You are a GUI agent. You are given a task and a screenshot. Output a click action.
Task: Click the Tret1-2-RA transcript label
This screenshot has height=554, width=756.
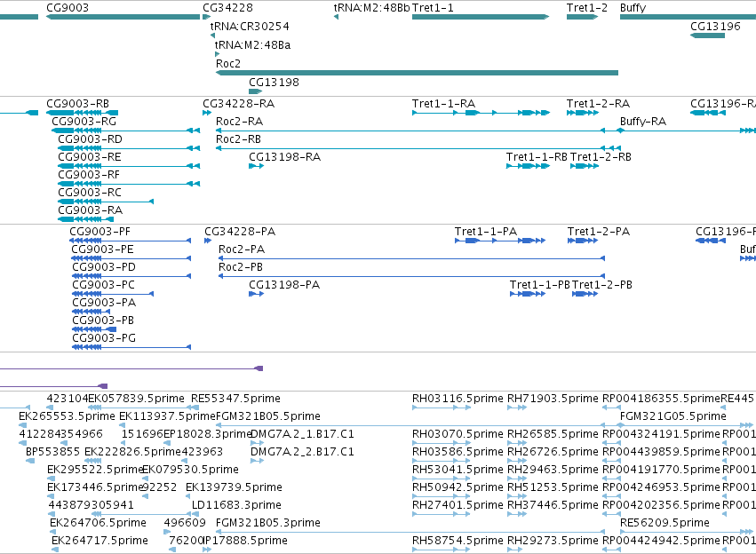599,104
